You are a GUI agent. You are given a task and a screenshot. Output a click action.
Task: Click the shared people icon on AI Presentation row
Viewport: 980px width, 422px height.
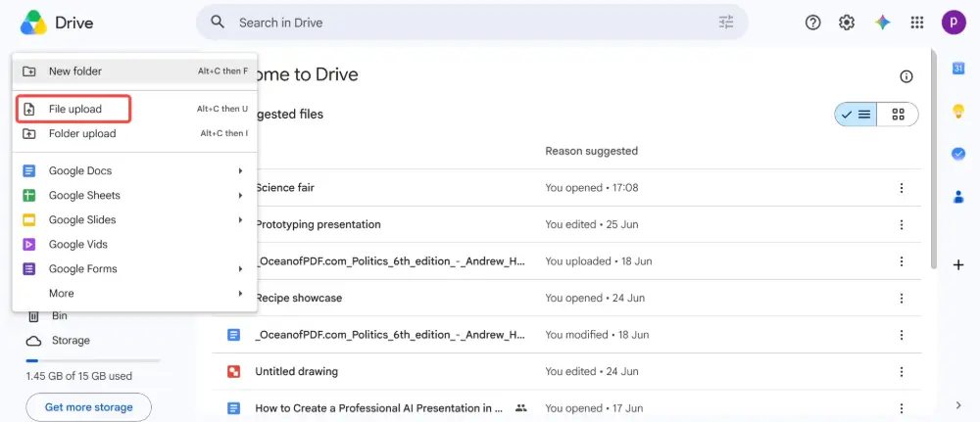(x=520, y=408)
